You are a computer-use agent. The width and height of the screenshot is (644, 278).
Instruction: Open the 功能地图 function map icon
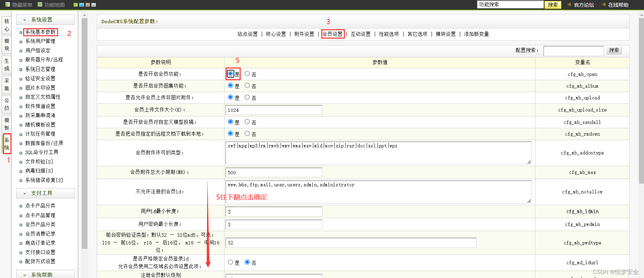40,5
